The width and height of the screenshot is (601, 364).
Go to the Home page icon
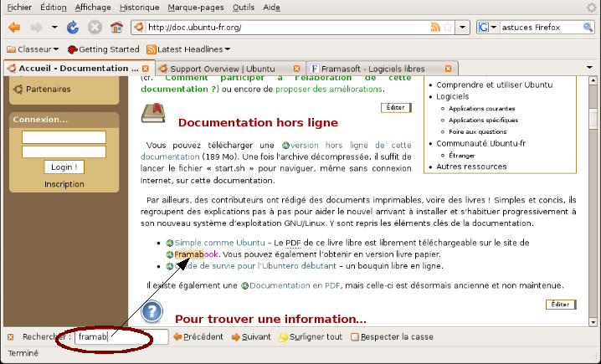point(117,27)
